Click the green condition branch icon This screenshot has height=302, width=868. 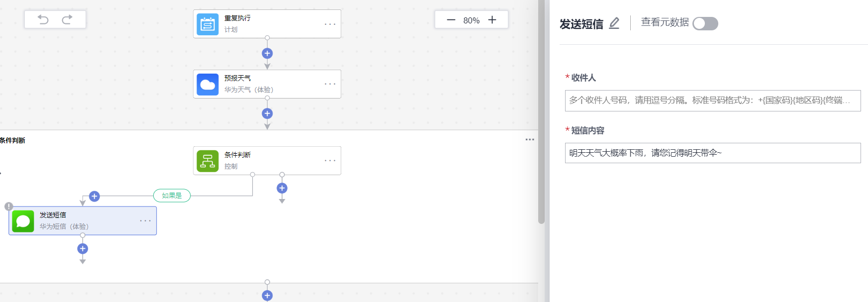(207, 161)
